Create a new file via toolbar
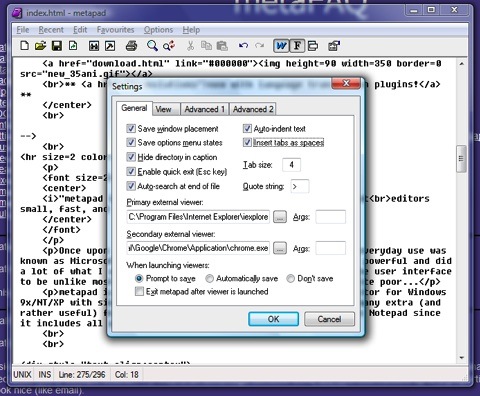The image size is (480, 396). point(24,46)
